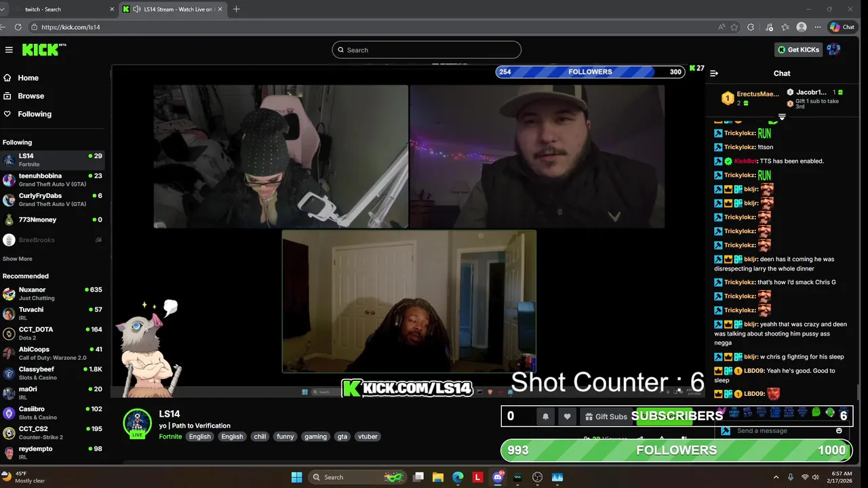Select the chill stream tag
The image size is (868, 488).
coord(260,436)
